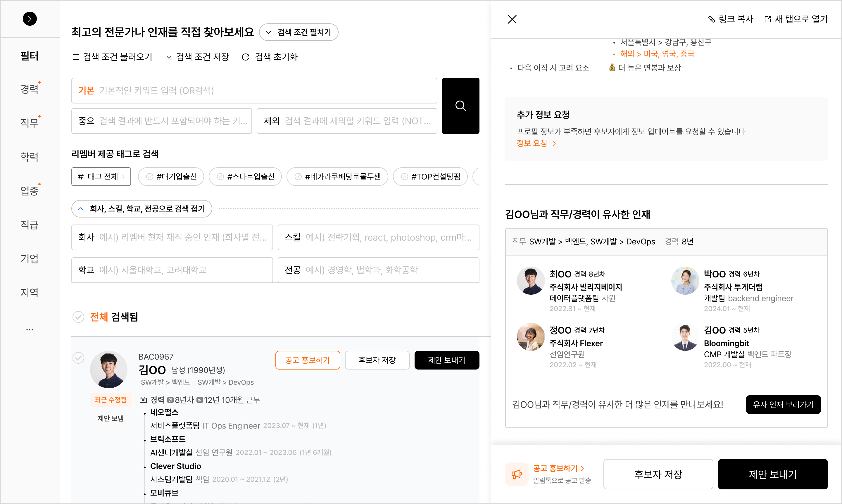Open the # 태그 전체 expander
842x504 pixels.
(x=101, y=177)
